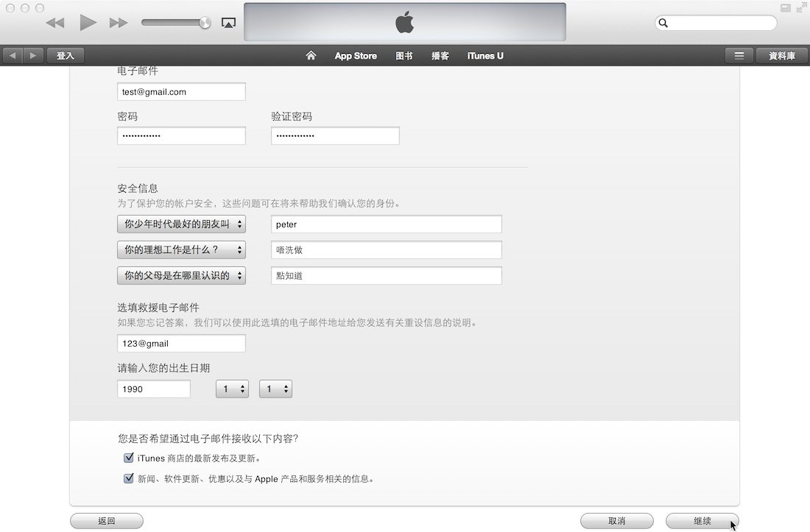810x532 pixels.
Task: Expand the ideal job question dropdown
Action: 181,250
